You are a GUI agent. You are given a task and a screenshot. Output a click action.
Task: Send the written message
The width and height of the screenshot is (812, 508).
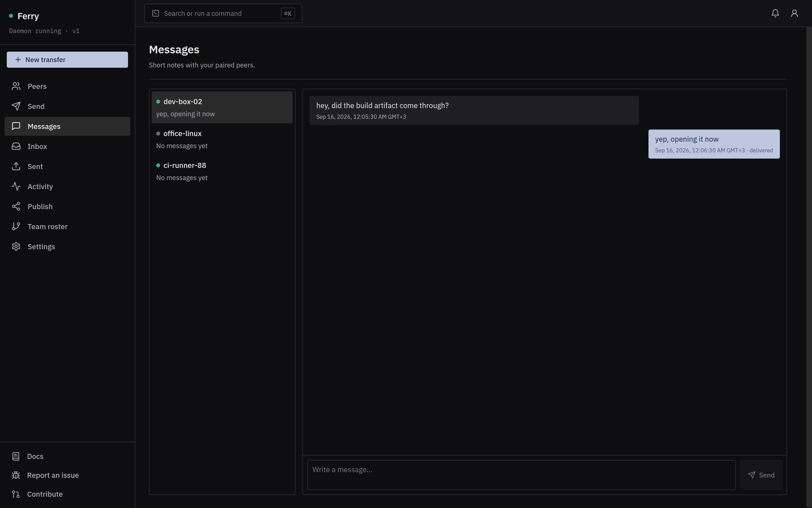[x=761, y=475]
